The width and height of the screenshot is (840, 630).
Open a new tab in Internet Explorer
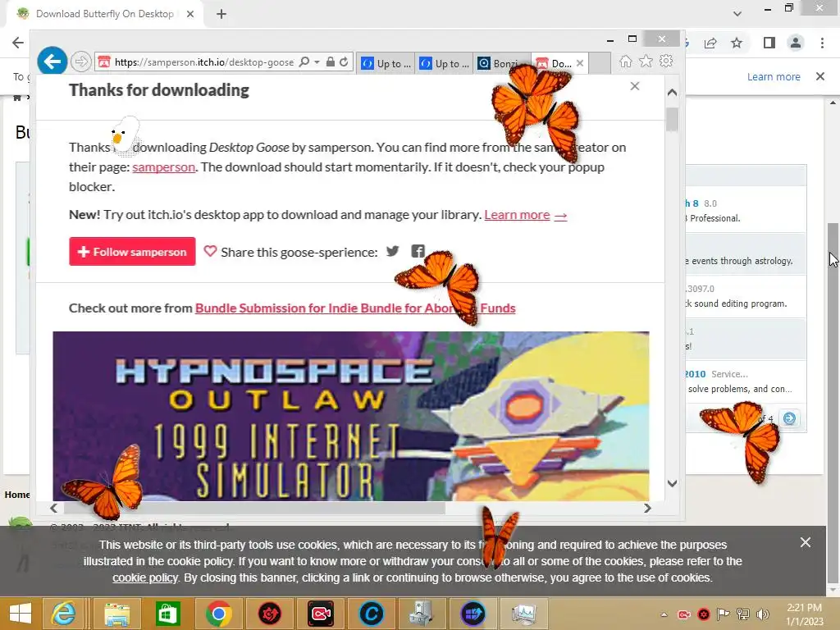(600, 63)
